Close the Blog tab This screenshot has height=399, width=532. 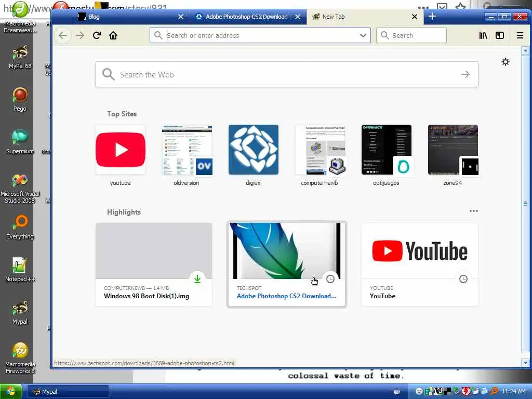click(181, 17)
